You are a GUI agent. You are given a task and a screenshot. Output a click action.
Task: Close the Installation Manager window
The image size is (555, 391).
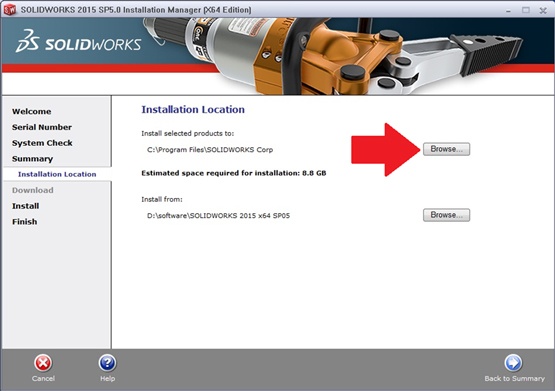(543, 11)
